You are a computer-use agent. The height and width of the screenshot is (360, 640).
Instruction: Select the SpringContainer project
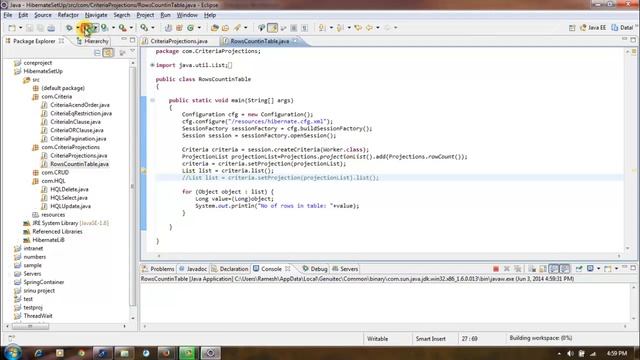pos(44,282)
